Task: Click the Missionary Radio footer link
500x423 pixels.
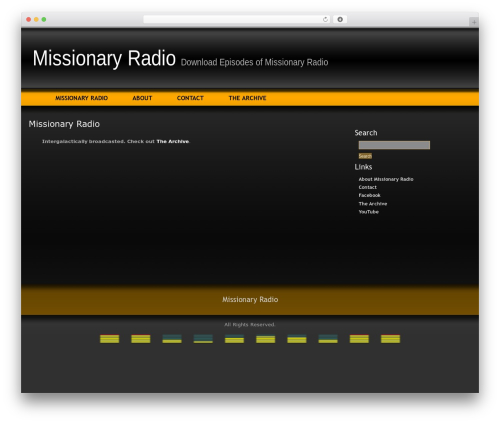Action: click(x=250, y=300)
